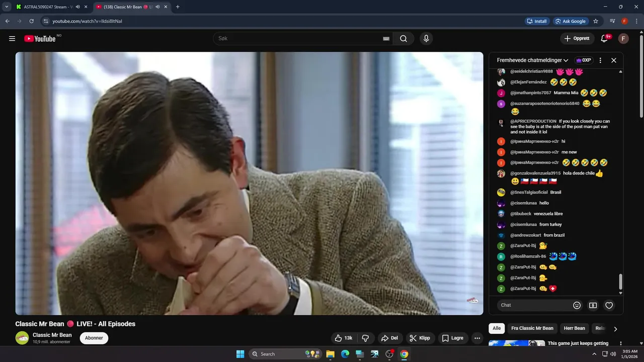Mute the Classic Mr Bean tab audio
The height and width of the screenshot is (362, 644).
click(x=158, y=7)
